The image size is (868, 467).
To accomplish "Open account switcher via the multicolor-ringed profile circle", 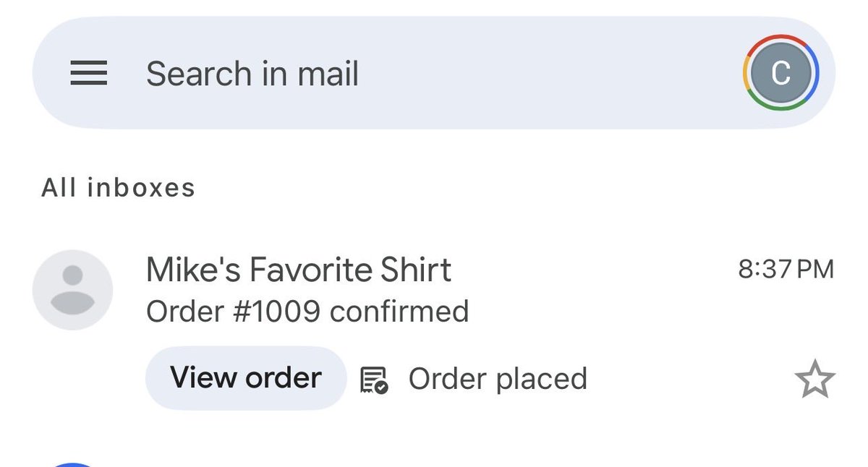I will click(780, 73).
